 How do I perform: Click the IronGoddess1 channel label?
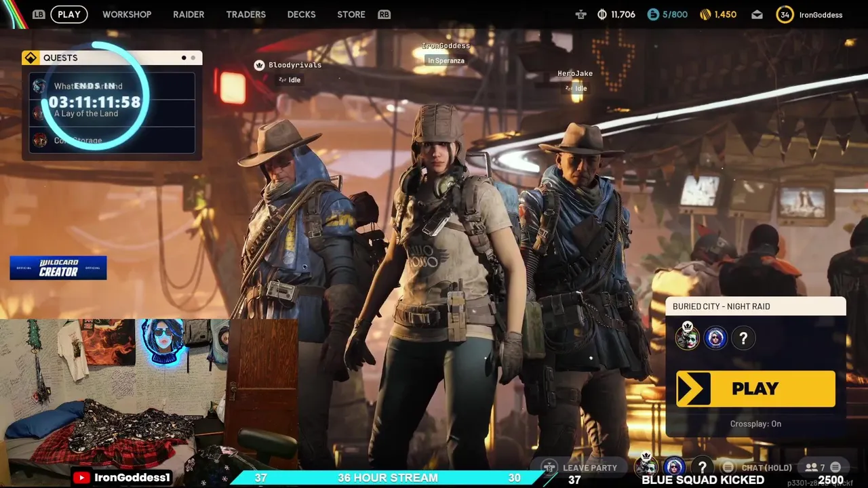pos(132,478)
